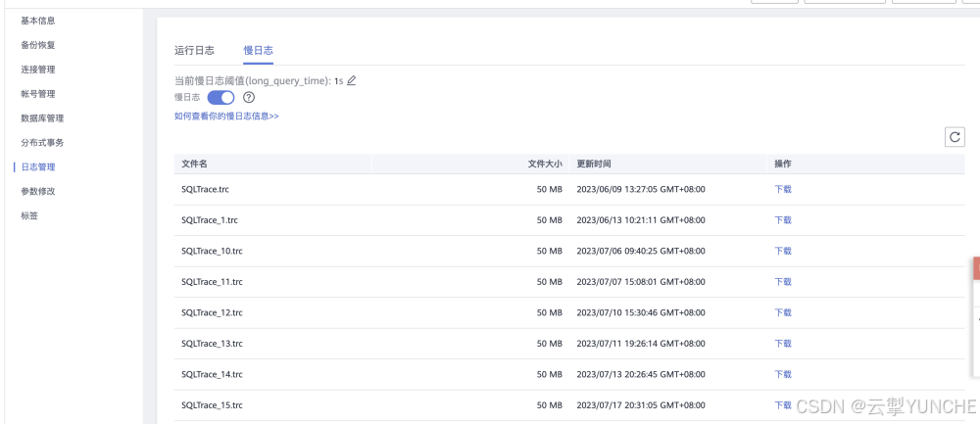Image resolution: width=980 pixels, height=424 pixels.
Task: Go to 连接管理 in the sidebar
Action: tap(38, 70)
